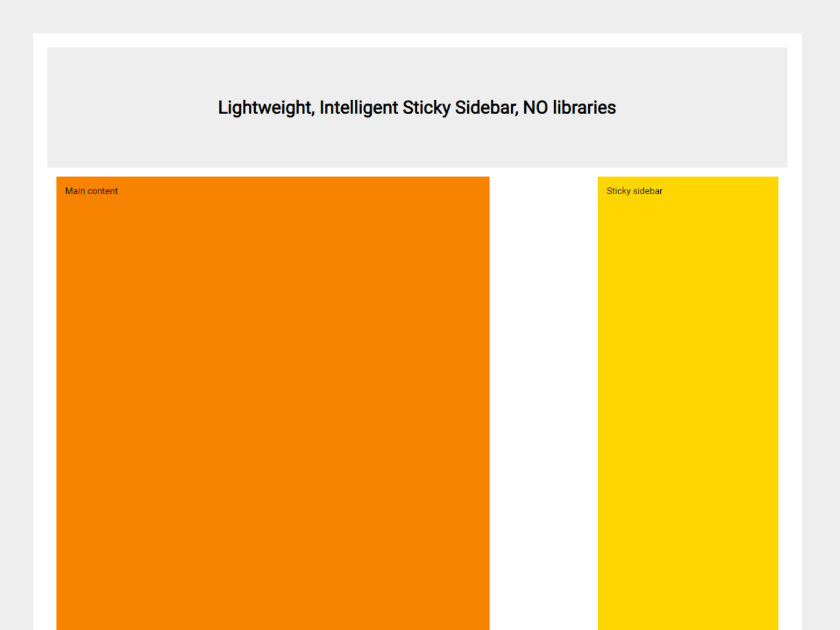Click the center of the yellow panel

point(688,404)
